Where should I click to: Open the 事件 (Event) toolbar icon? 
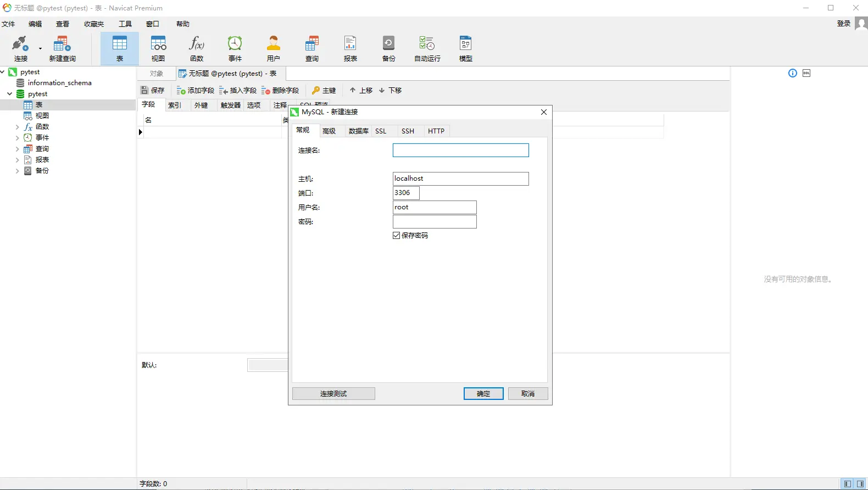pos(235,48)
